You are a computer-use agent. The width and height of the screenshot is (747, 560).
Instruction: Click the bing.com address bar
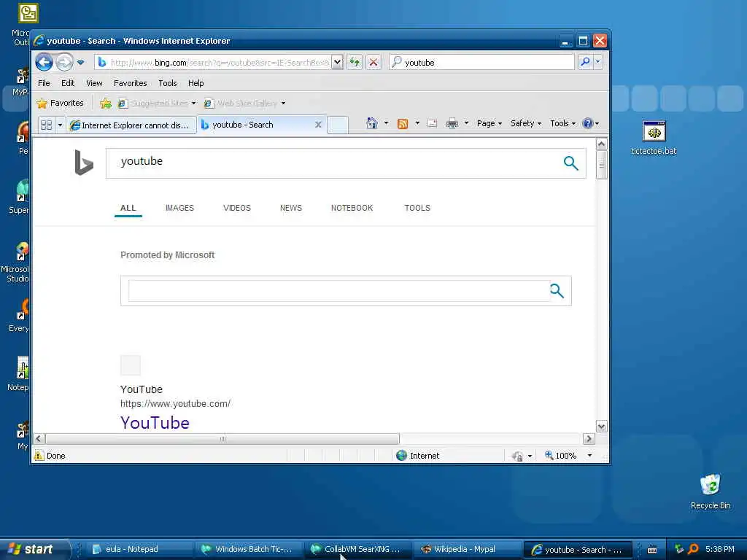pyautogui.click(x=213, y=63)
